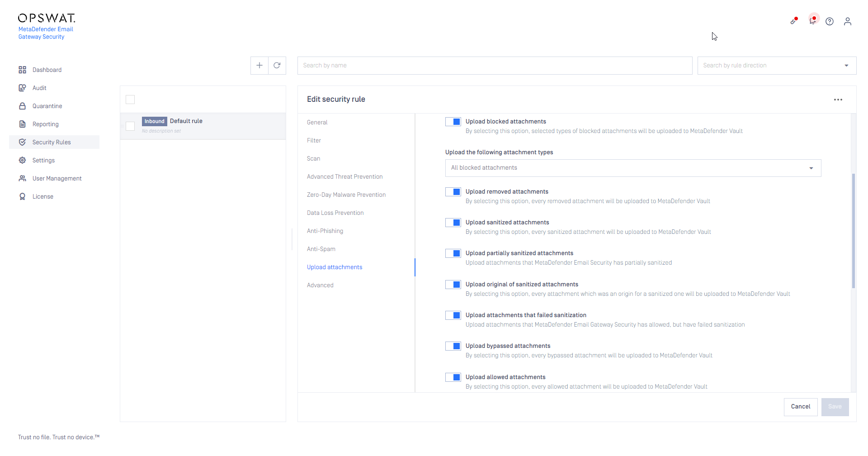Open the user account profile icon
Image resolution: width=868 pixels, height=456 pixels.
click(848, 21)
